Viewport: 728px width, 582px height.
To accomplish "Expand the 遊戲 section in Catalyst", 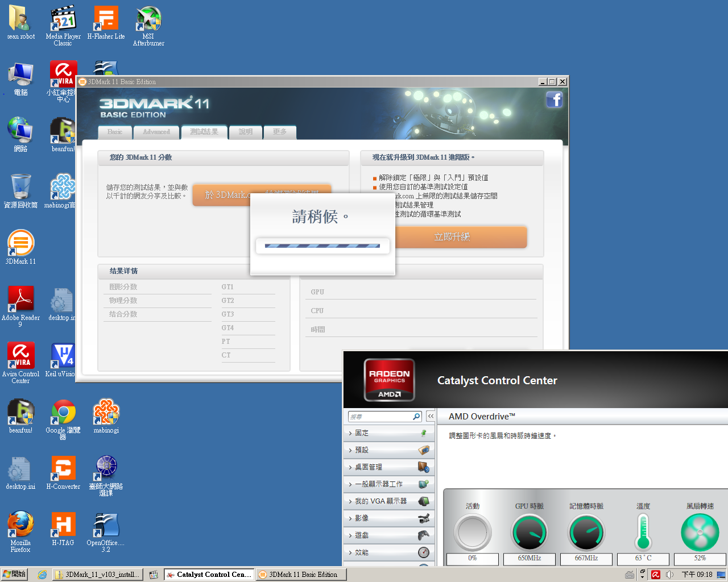I will coord(388,535).
